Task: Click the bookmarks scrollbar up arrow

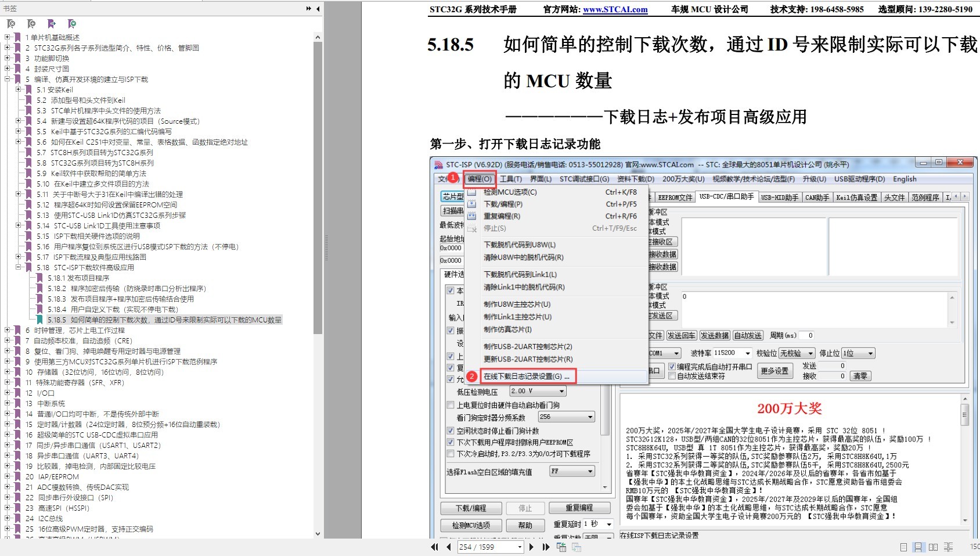Action: [x=318, y=37]
